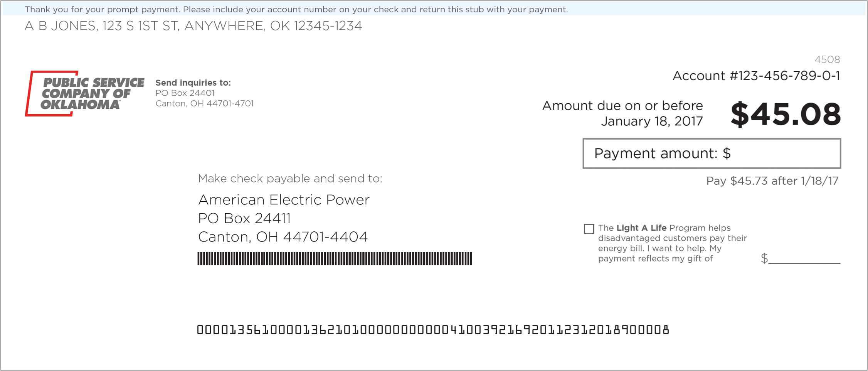The height and width of the screenshot is (371, 868).
Task: Click the January 18, 2017 due date
Action: [x=652, y=121]
